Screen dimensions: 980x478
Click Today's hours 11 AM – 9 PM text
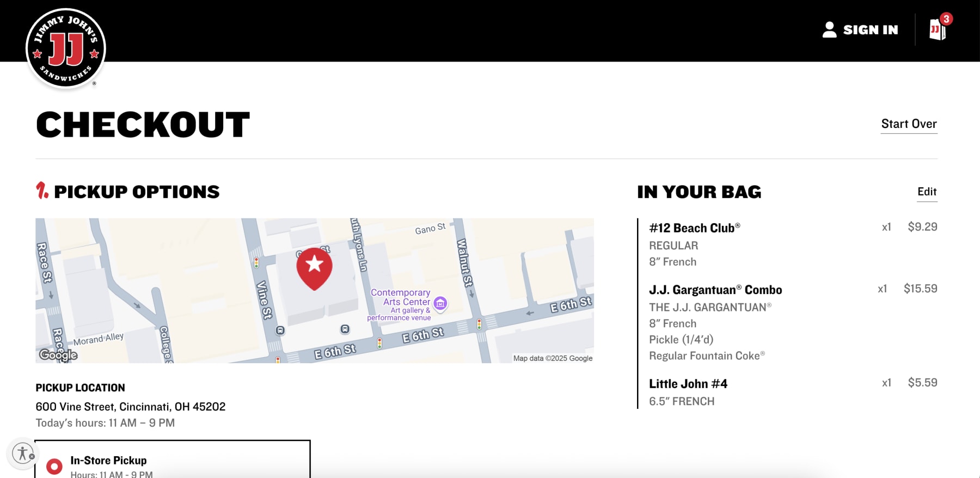[x=105, y=423]
